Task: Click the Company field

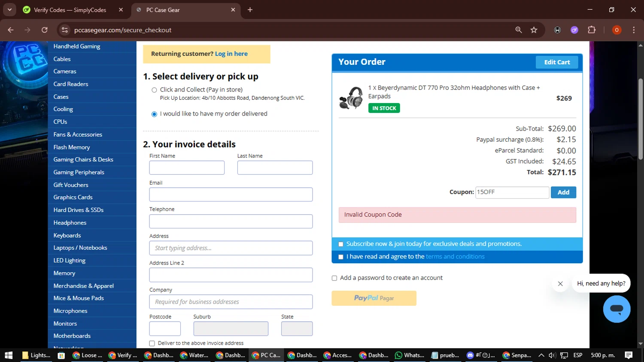Action: tap(231, 302)
